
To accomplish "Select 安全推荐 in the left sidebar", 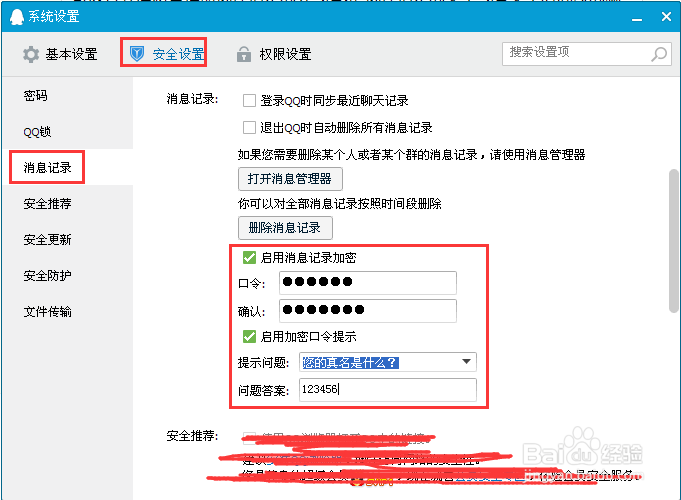I will pyautogui.click(x=47, y=203).
